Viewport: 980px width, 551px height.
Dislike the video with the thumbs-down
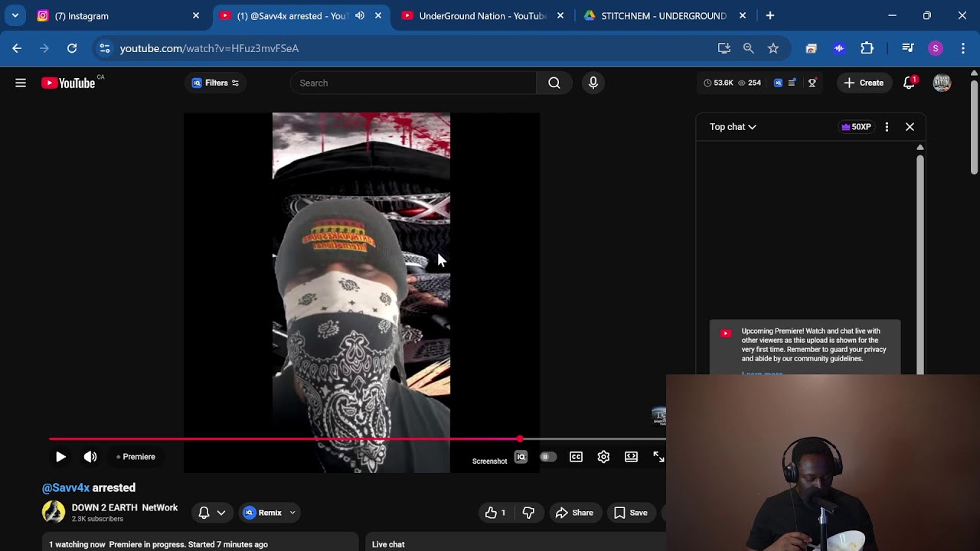[529, 513]
